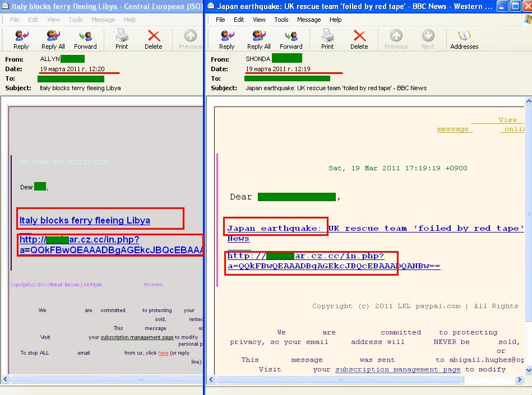The width and height of the screenshot is (532, 395).
Task: Open the 'Japan earthquake:' headline link
Action: coord(274,228)
